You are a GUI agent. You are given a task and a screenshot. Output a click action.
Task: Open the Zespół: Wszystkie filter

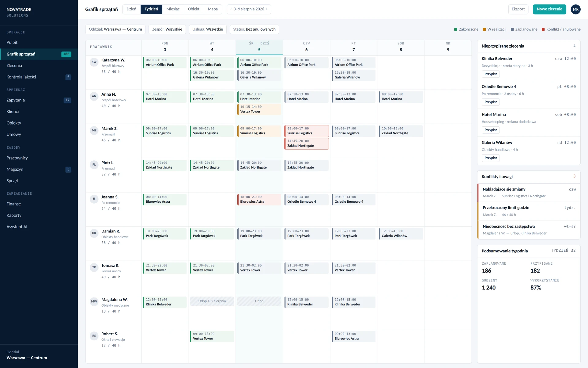(x=167, y=29)
